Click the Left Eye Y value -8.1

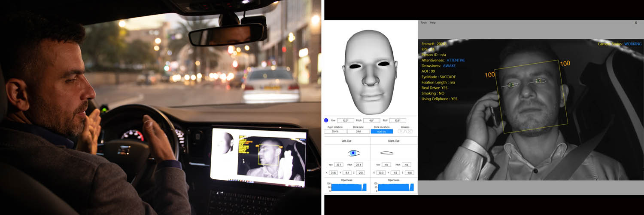click(x=347, y=172)
